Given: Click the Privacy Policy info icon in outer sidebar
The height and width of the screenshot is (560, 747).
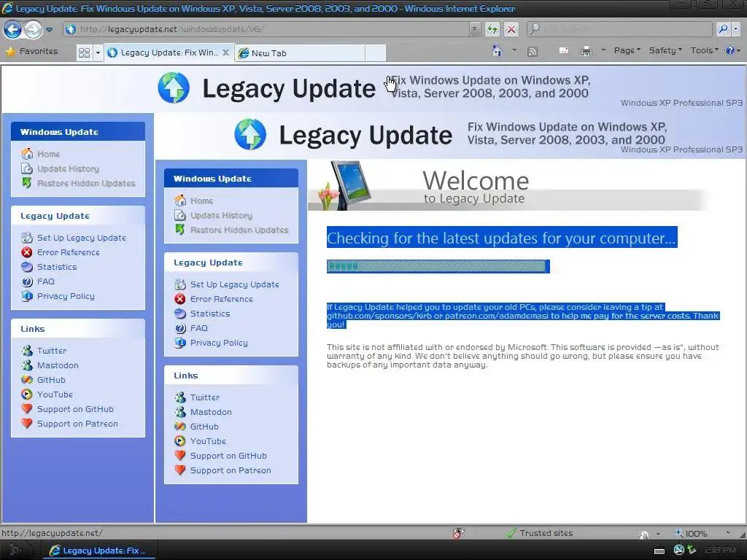Looking at the screenshot, I should [x=27, y=296].
